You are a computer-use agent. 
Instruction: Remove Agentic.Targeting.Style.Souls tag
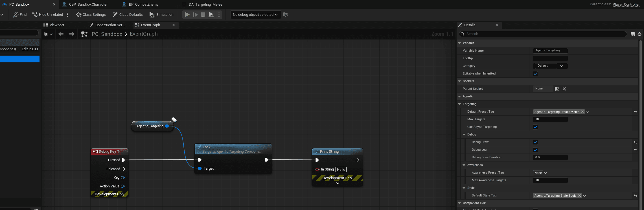click(x=580, y=196)
